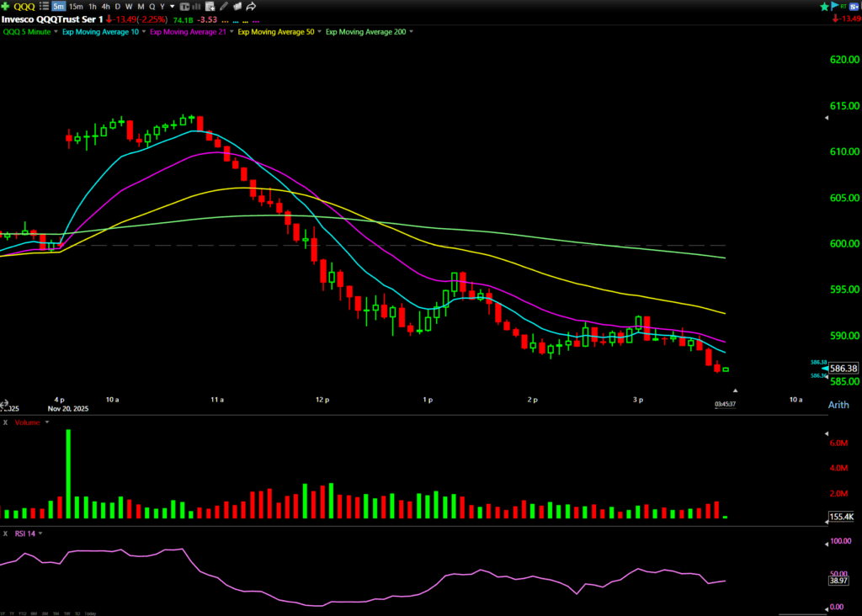Screen dimensions: 862x616
Task: Click the 03:45:37 countdown timer on time axis
Action: pos(726,405)
